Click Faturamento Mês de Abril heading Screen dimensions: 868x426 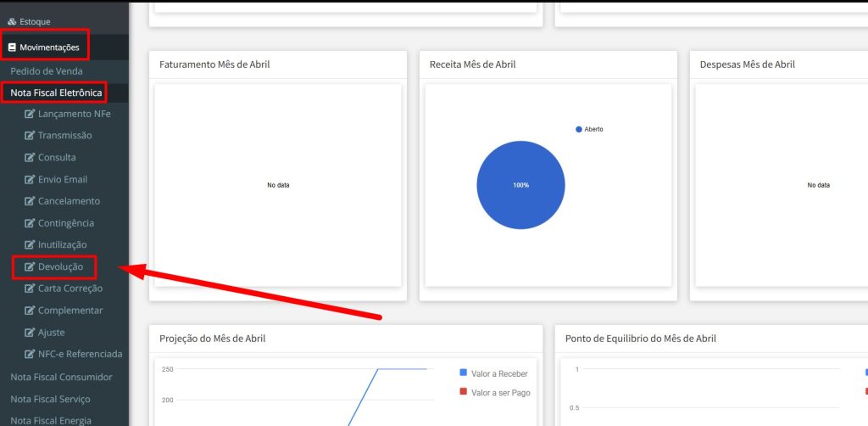(214, 64)
